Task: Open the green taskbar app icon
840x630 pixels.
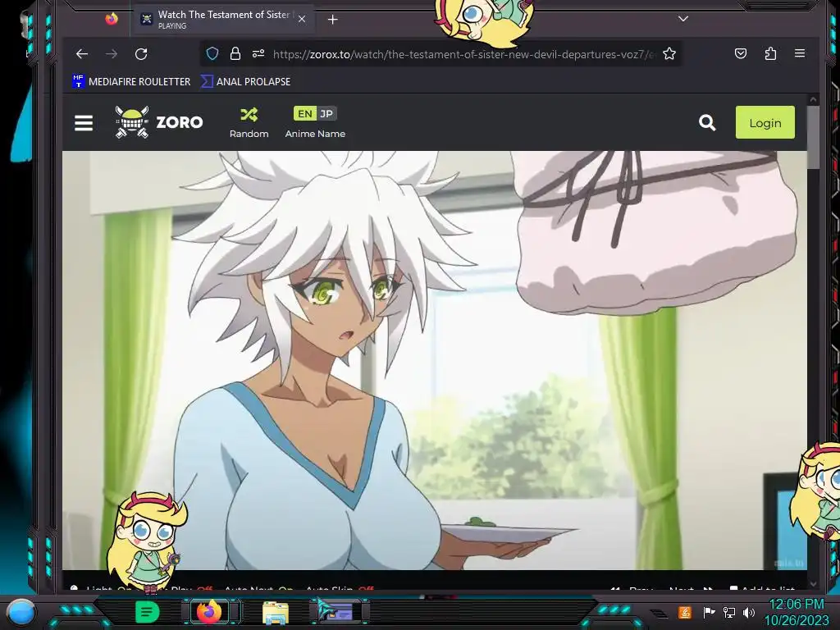Action: tap(147, 612)
